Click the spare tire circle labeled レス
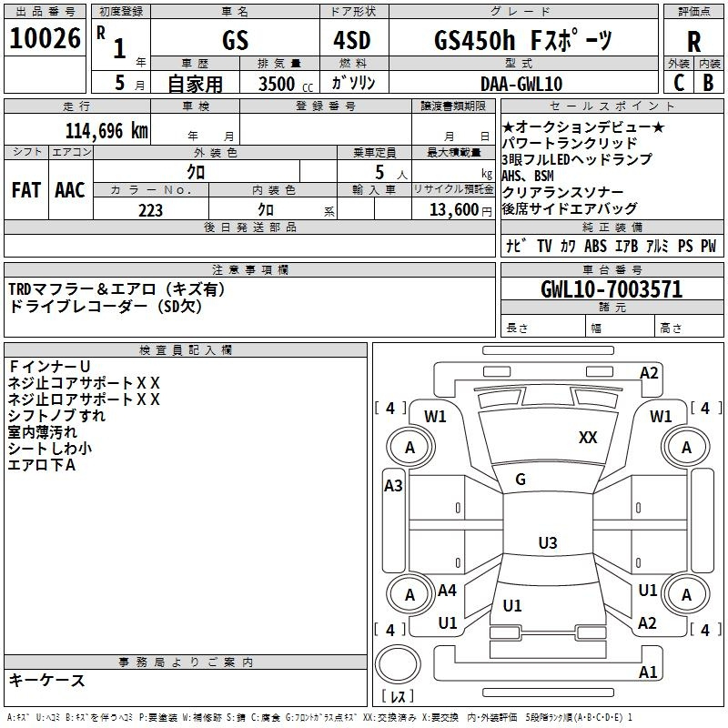The height and width of the screenshot is (728, 728). 398,667
